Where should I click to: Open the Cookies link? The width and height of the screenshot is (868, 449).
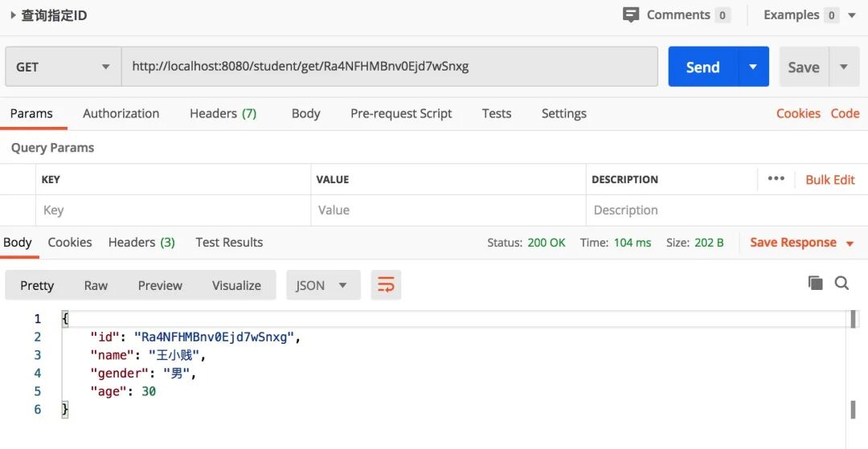pos(797,113)
